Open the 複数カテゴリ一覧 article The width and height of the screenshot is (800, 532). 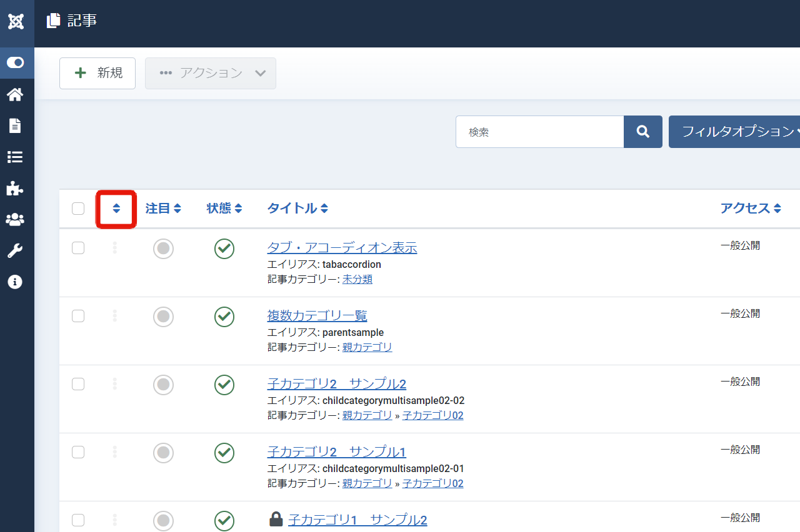[317, 316]
